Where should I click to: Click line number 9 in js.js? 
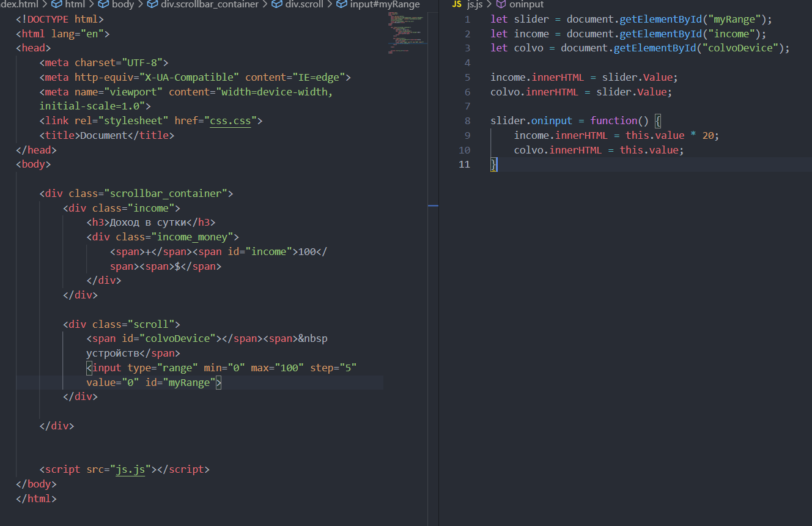[467, 135]
